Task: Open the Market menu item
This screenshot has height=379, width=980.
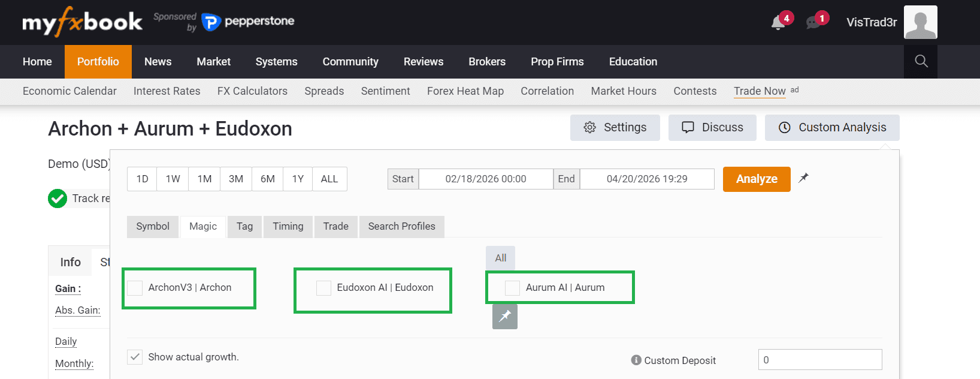Action: point(214,62)
